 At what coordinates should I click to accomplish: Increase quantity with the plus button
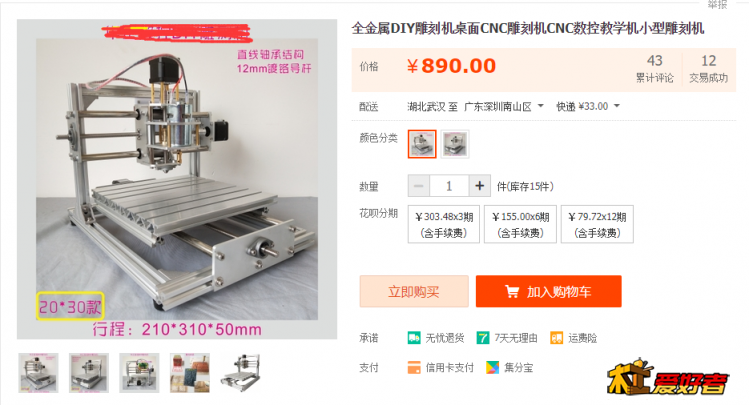pos(480,186)
